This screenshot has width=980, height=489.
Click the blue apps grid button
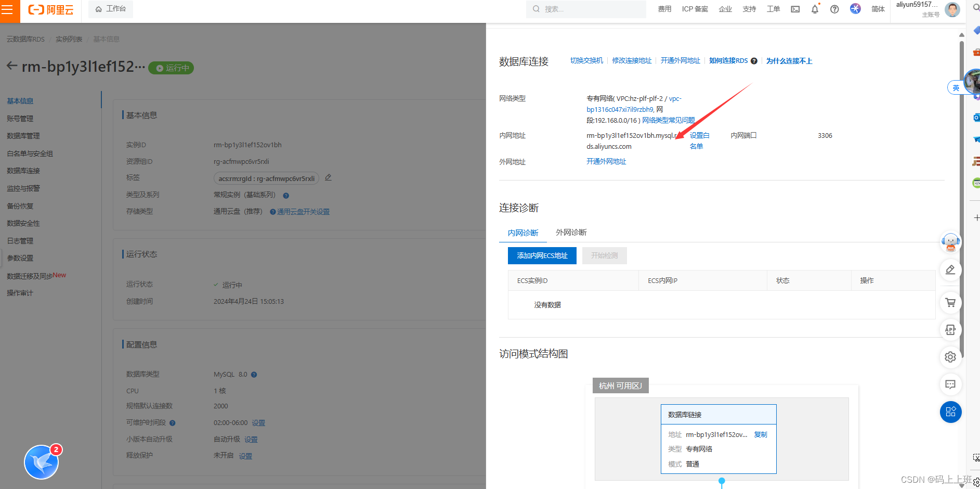950,412
